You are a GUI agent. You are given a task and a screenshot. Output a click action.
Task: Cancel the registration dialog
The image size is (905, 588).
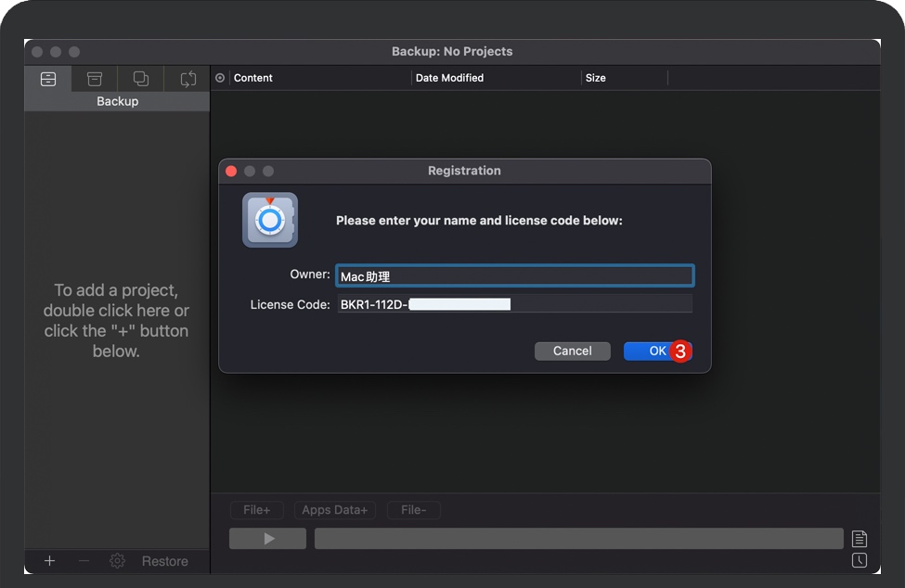572,351
